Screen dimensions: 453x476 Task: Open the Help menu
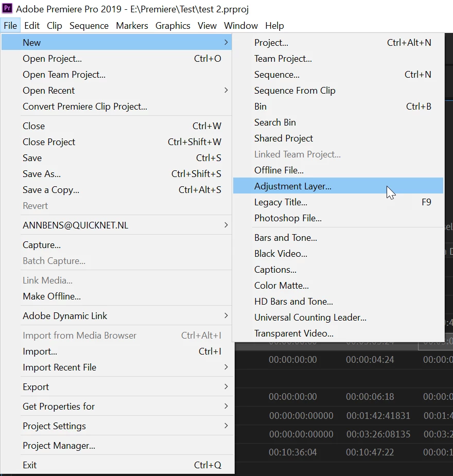[274, 26]
